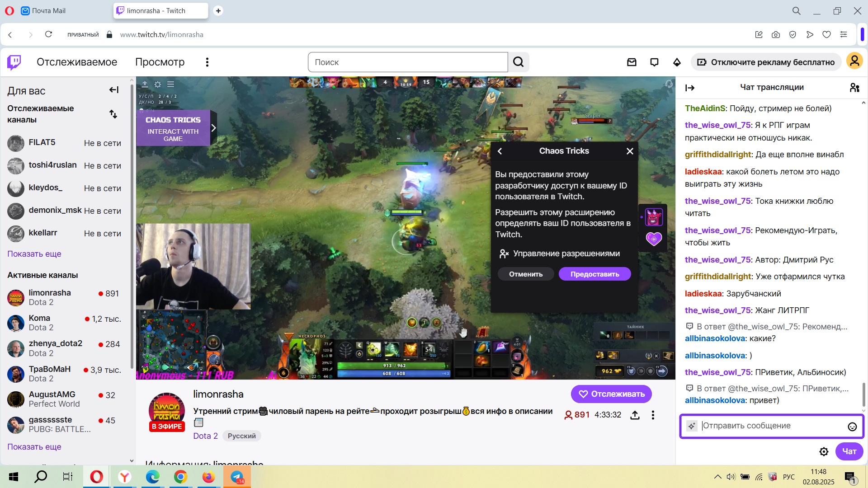
Task: Open the Twitch inbox notifications icon
Action: (632, 62)
